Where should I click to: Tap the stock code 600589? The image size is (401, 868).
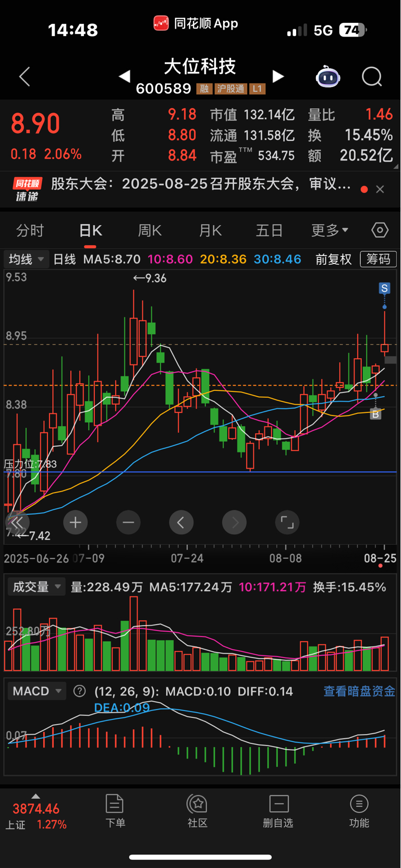[x=164, y=89]
